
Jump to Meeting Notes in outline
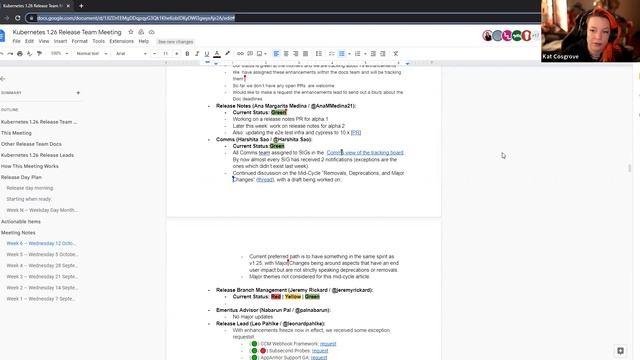click(18, 233)
